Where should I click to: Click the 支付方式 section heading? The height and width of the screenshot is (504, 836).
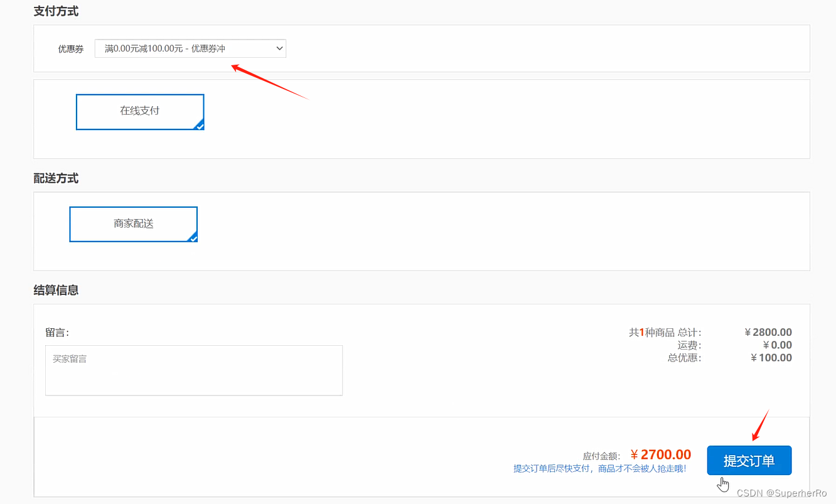[x=56, y=11]
